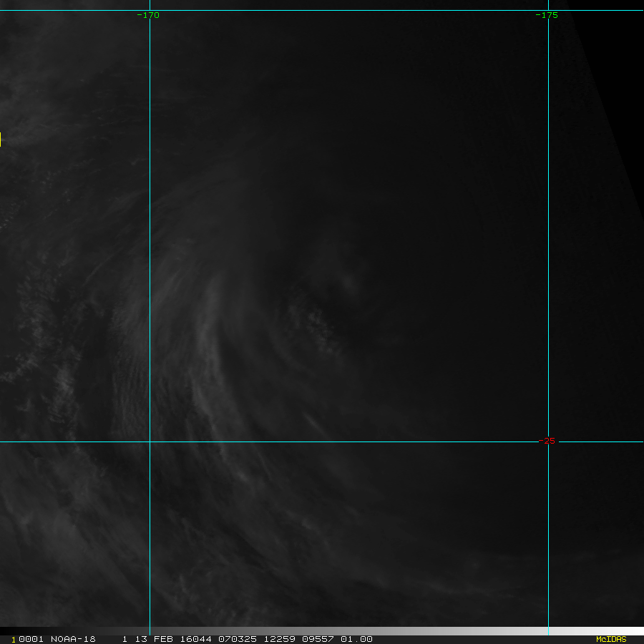The width and height of the screenshot is (644, 644).
Task: Click the -175 longitude label
Action: click(x=547, y=15)
